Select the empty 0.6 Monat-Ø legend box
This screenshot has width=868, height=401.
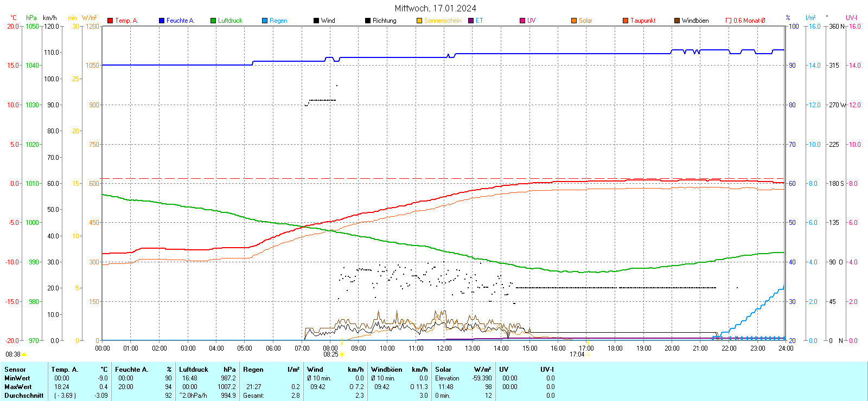729,21
